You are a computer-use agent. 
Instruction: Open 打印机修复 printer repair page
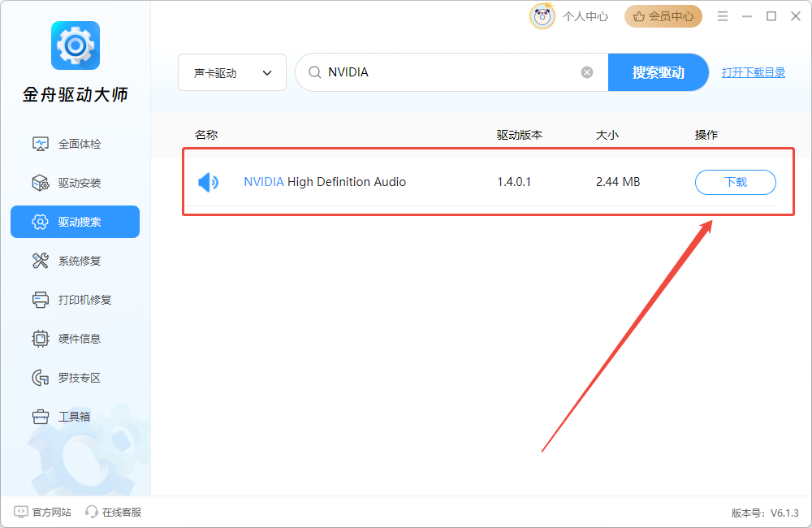coord(75,300)
